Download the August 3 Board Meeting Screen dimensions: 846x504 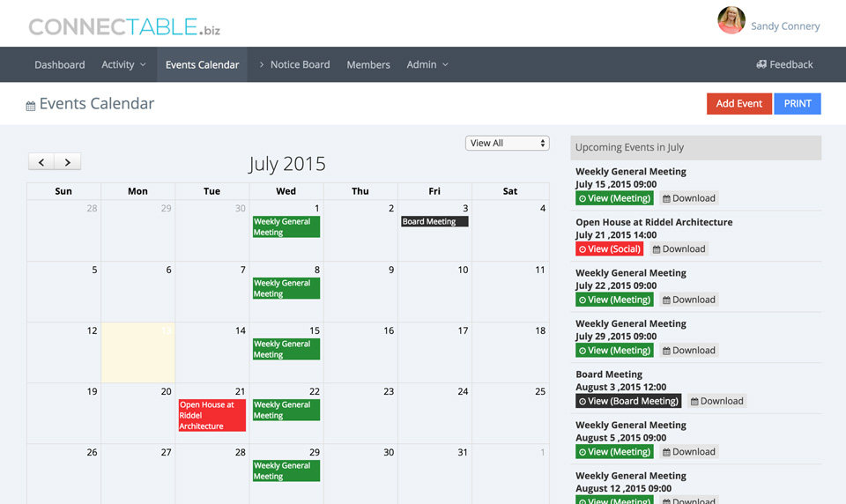click(716, 401)
